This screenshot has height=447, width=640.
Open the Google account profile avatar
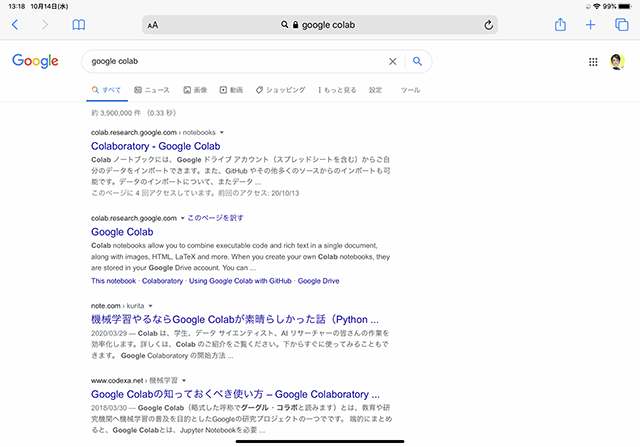617,62
